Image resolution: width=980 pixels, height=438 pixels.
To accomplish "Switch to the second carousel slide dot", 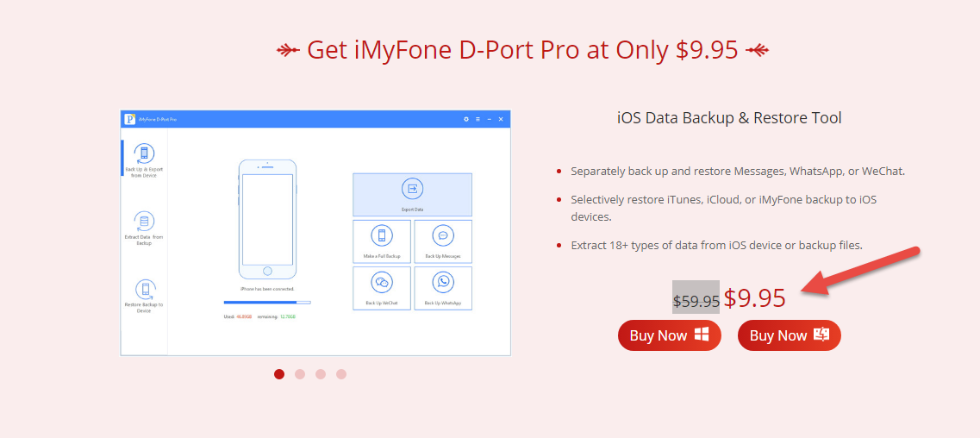I will pyautogui.click(x=300, y=374).
